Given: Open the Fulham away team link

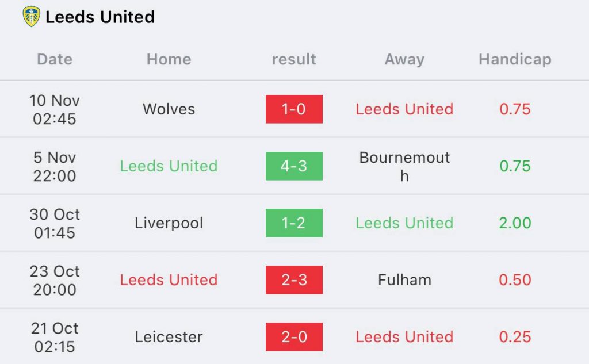Looking at the screenshot, I should [404, 280].
